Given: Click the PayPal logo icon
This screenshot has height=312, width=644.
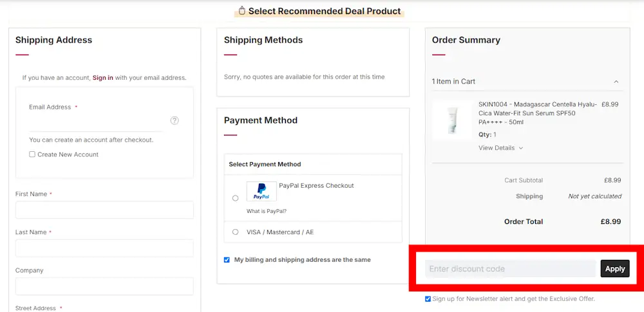Looking at the screenshot, I should click(261, 191).
